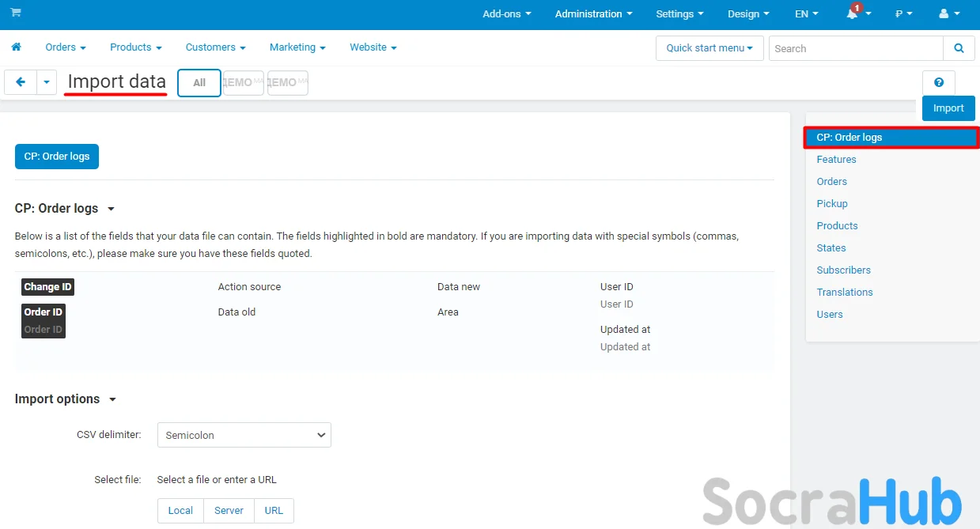The width and height of the screenshot is (980, 529).
Task: Open Subscribers in the import sidebar
Action: pyautogui.click(x=843, y=270)
